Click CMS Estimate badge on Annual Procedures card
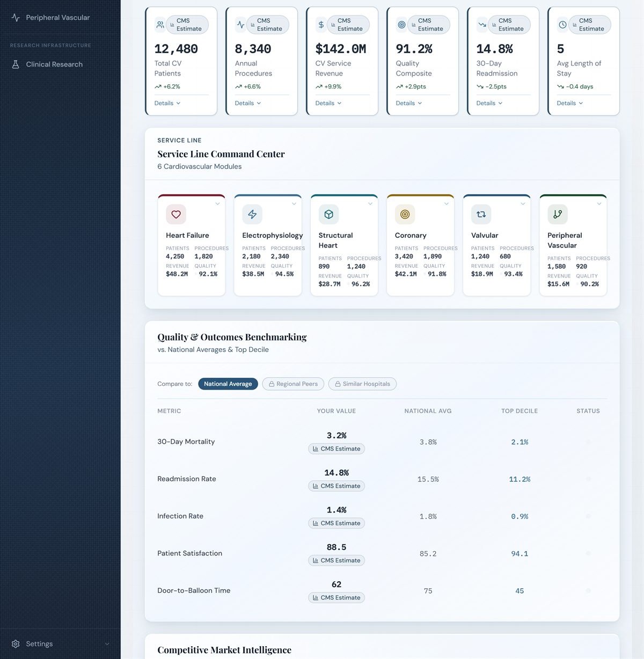This screenshot has height=659, width=644. [x=268, y=25]
